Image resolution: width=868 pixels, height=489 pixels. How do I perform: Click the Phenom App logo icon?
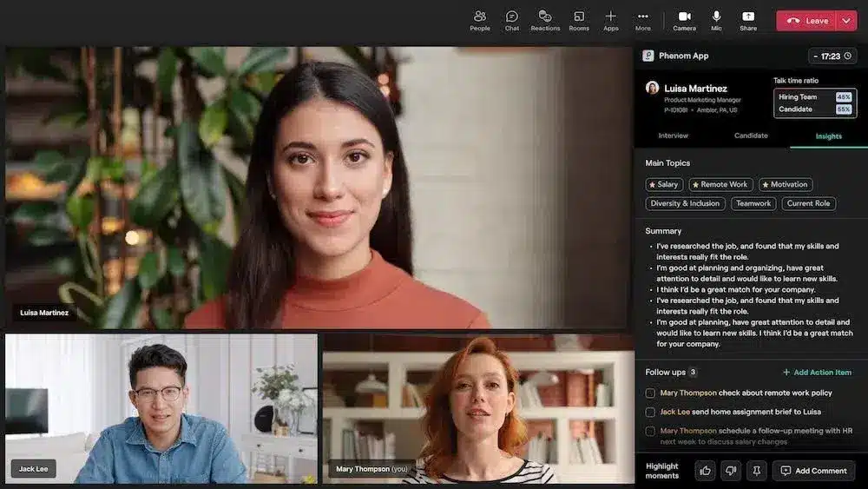(648, 56)
